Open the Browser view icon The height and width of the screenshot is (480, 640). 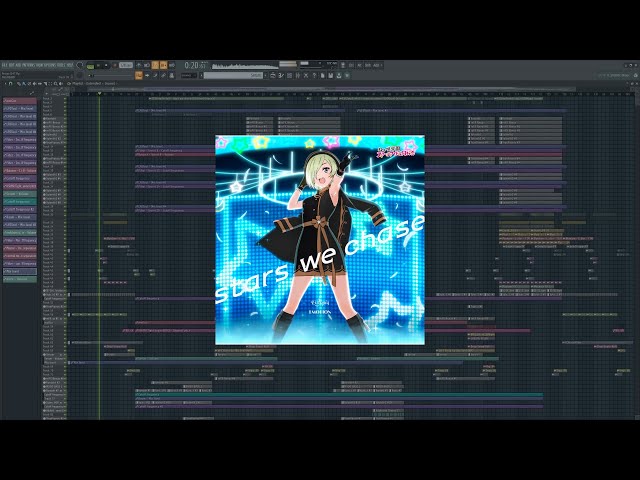point(171,76)
